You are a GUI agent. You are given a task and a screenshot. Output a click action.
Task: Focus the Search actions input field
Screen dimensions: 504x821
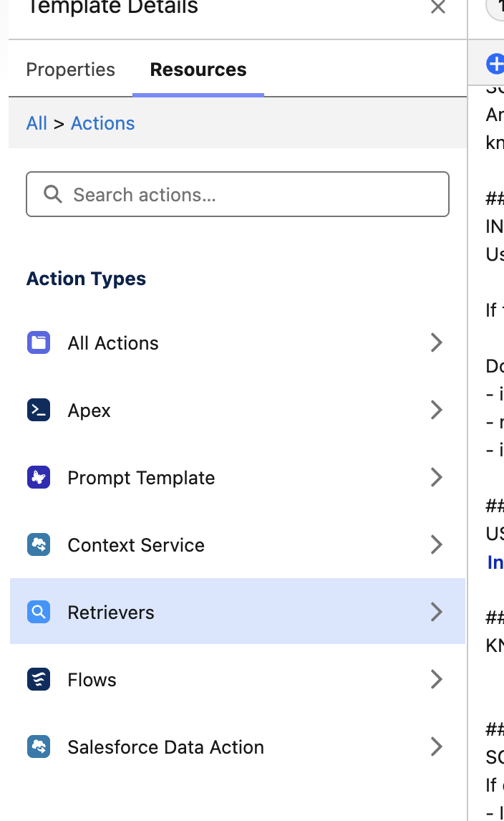tap(238, 194)
